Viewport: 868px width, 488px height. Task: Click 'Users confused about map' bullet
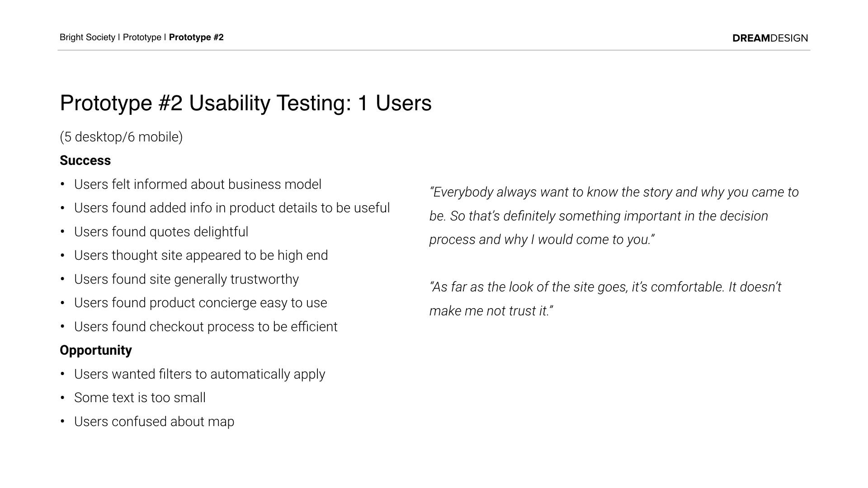pyautogui.click(x=154, y=422)
